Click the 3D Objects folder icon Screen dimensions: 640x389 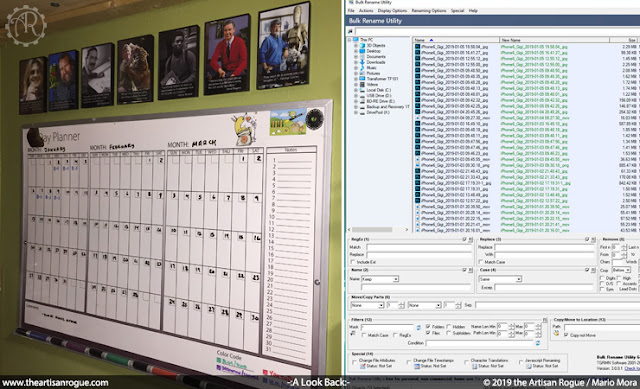pyautogui.click(x=362, y=46)
